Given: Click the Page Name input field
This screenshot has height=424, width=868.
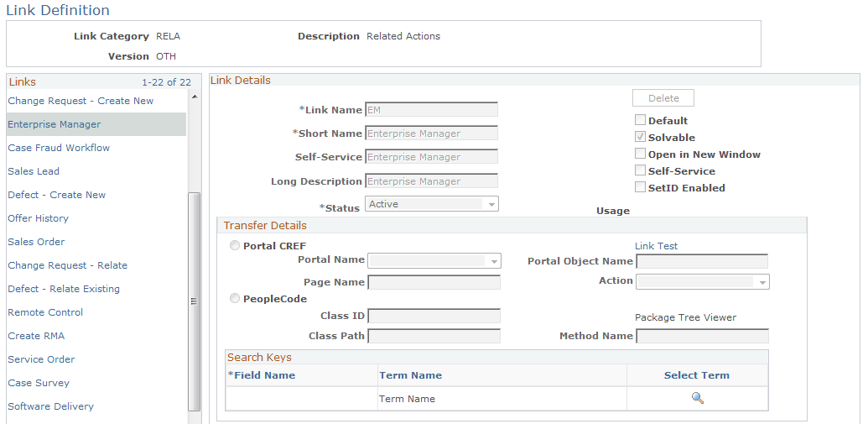Looking at the screenshot, I should click(434, 283).
